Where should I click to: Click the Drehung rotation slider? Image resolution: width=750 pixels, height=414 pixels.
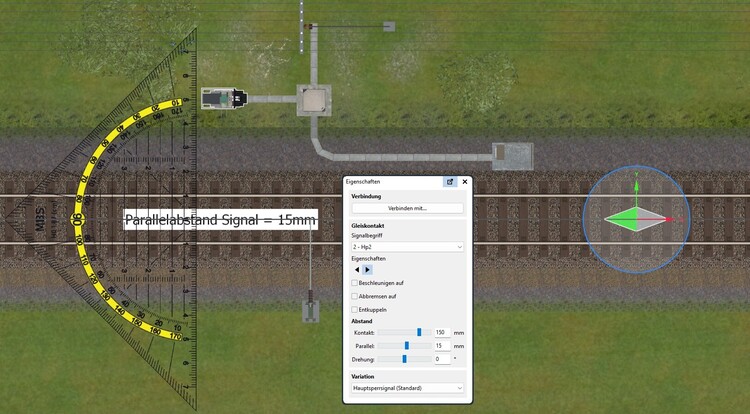[x=405, y=359]
